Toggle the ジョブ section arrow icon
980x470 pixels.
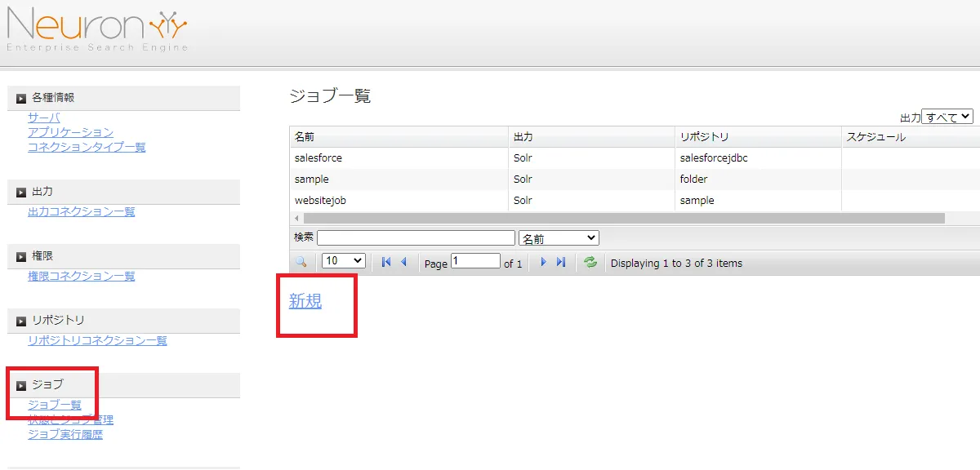[21, 385]
